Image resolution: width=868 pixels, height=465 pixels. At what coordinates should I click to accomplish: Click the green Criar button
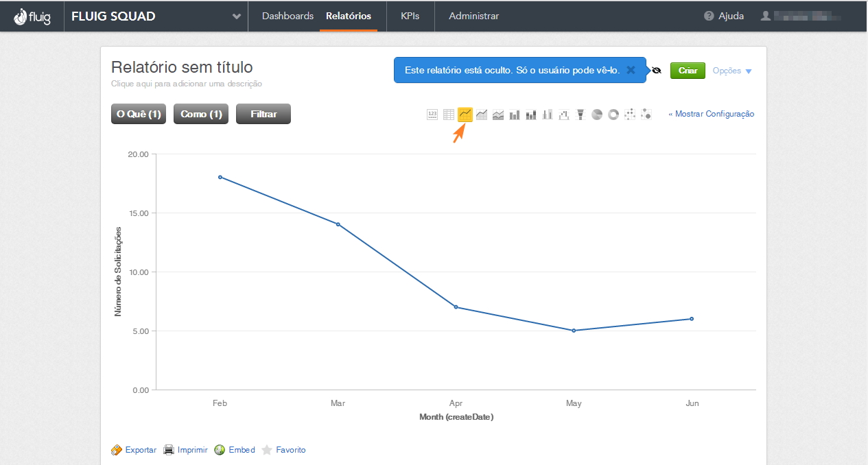[x=688, y=71]
